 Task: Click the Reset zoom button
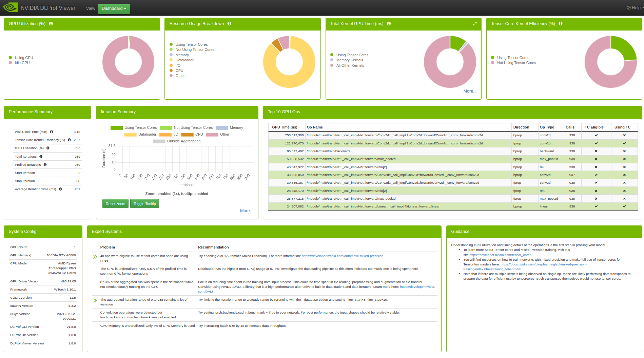pyautogui.click(x=115, y=204)
